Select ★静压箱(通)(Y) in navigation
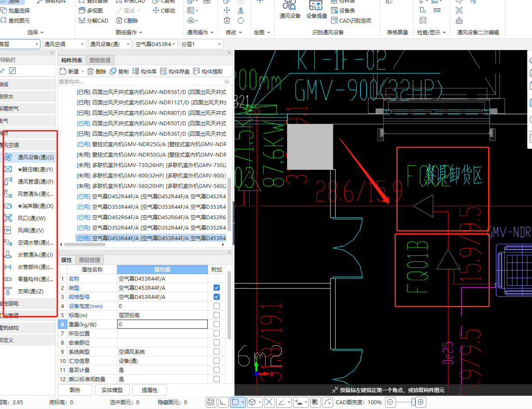 [30, 169]
